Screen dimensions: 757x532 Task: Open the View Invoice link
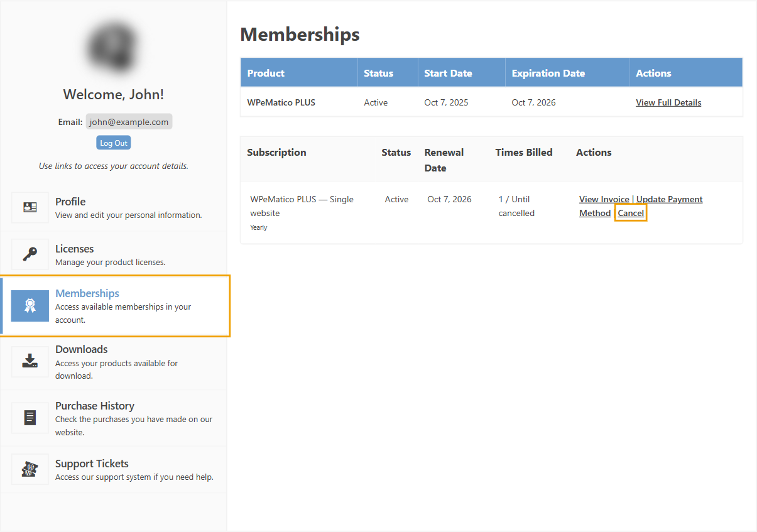604,199
